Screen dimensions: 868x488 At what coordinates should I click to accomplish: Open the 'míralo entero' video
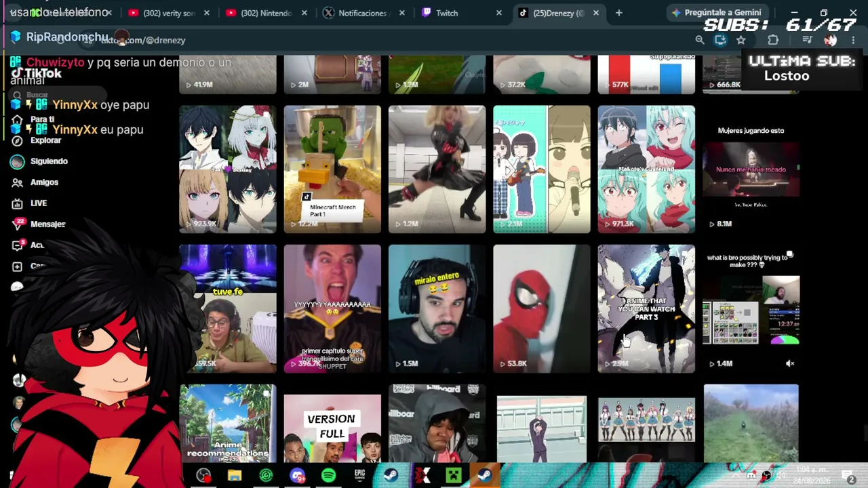pos(437,308)
